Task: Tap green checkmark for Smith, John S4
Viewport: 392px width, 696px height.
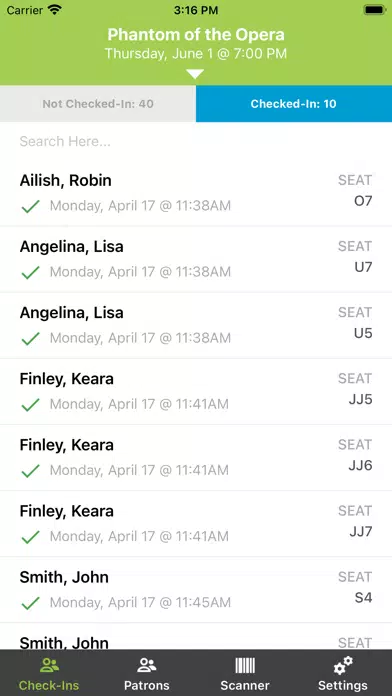Action: (x=31, y=603)
